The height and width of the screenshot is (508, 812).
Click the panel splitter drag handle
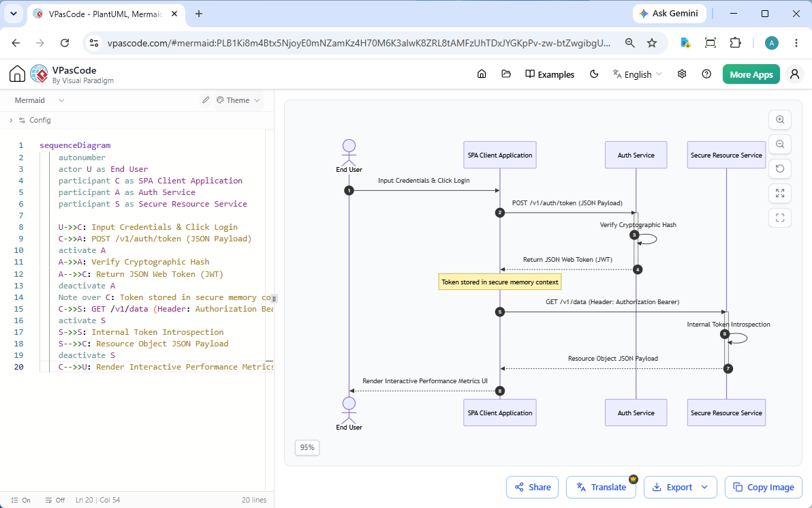tap(275, 299)
